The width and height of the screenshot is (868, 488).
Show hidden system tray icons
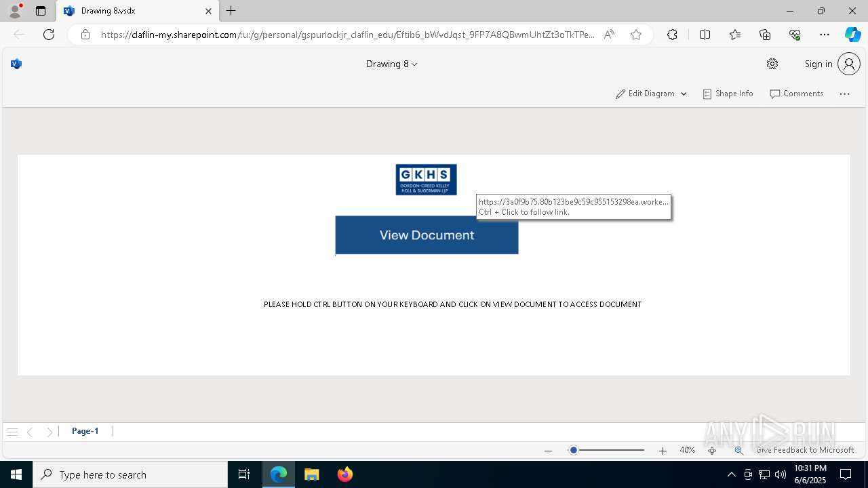[x=731, y=474]
